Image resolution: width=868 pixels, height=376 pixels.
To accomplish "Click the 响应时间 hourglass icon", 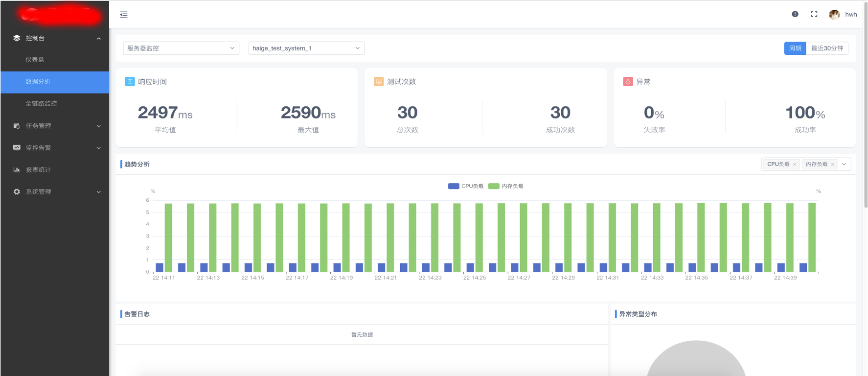I will [x=130, y=81].
